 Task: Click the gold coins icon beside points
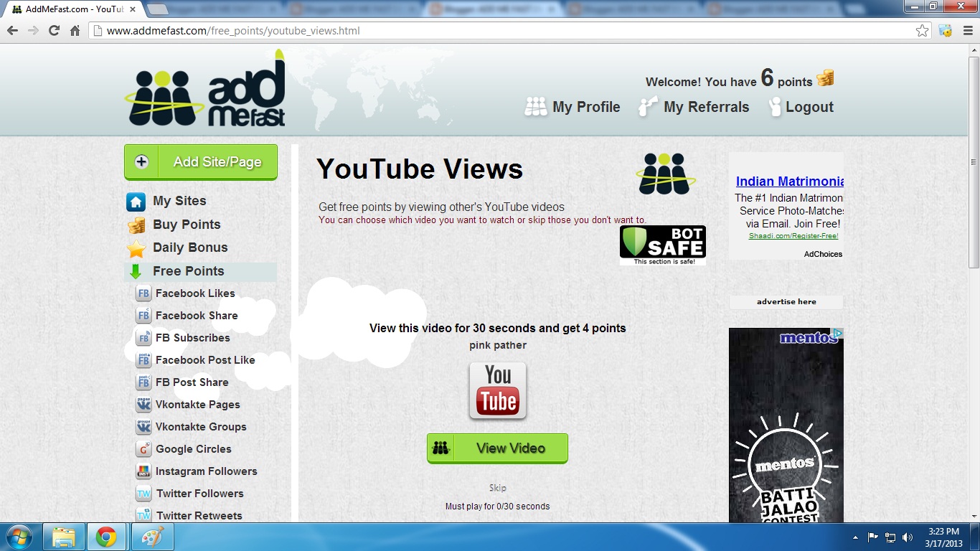pyautogui.click(x=825, y=78)
